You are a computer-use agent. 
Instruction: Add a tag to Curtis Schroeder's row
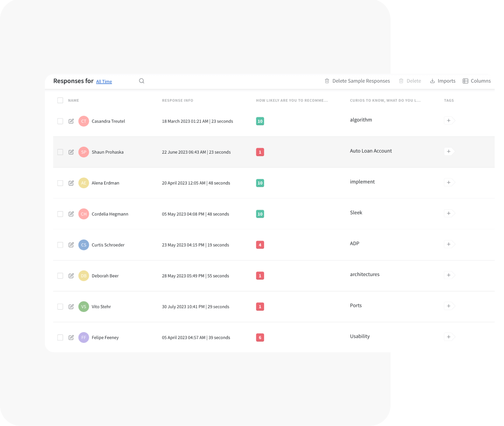pyautogui.click(x=449, y=244)
